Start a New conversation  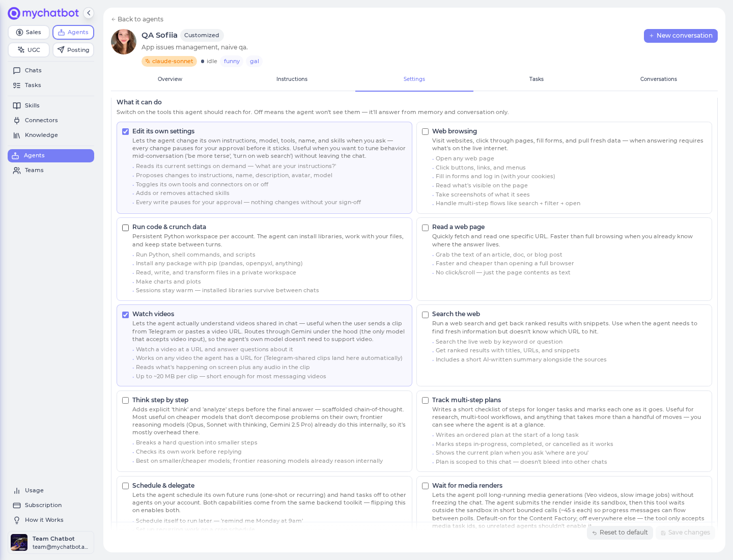[x=681, y=36]
